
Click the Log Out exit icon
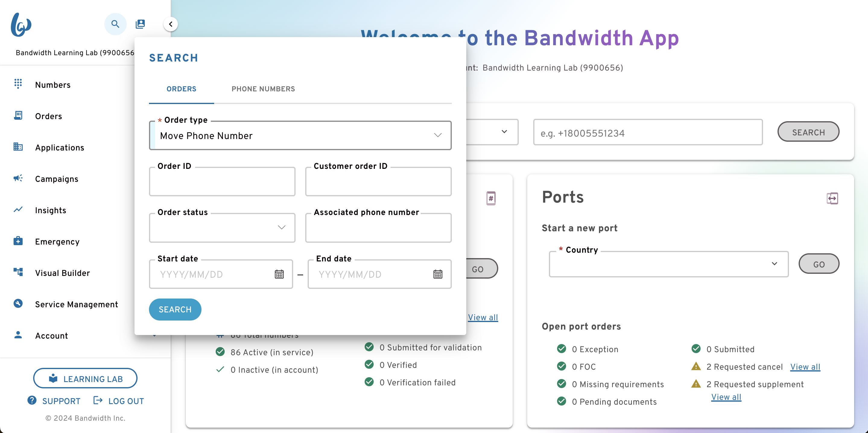tap(98, 400)
